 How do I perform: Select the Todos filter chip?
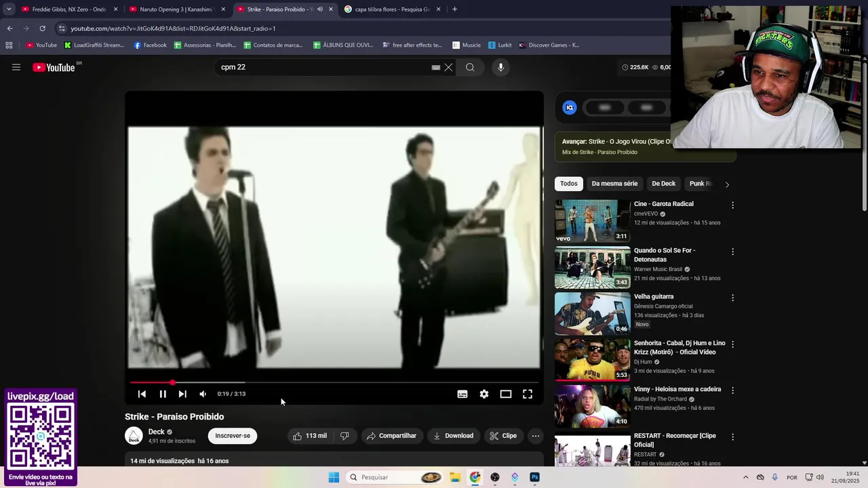click(x=569, y=184)
